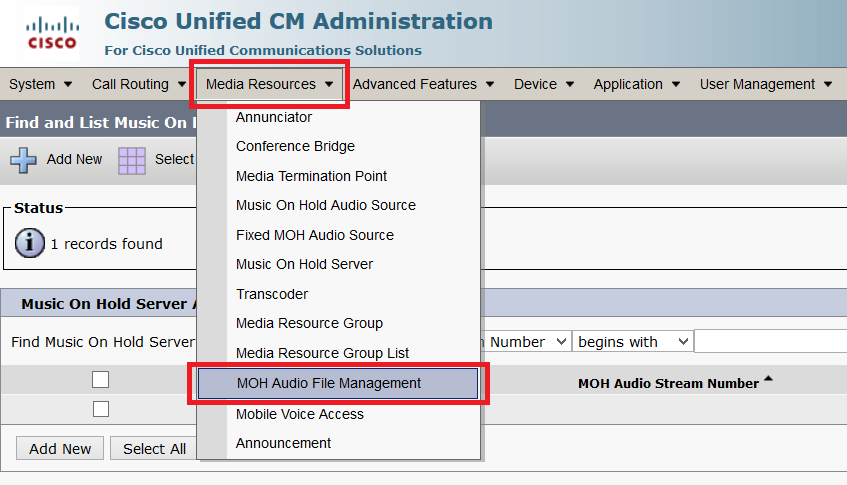This screenshot has width=847, height=485.
Task: Click the status info icon
Action: pyautogui.click(x=30, y=243)
